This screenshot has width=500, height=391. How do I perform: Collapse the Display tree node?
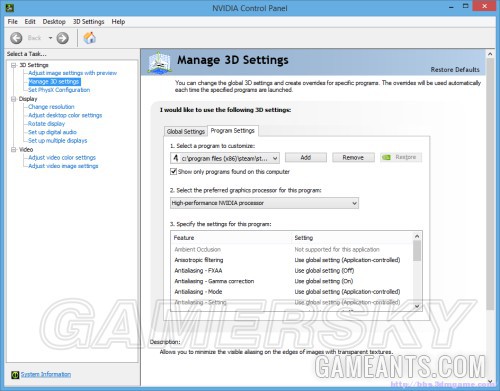pyautogui.click(x=14, y=99)
